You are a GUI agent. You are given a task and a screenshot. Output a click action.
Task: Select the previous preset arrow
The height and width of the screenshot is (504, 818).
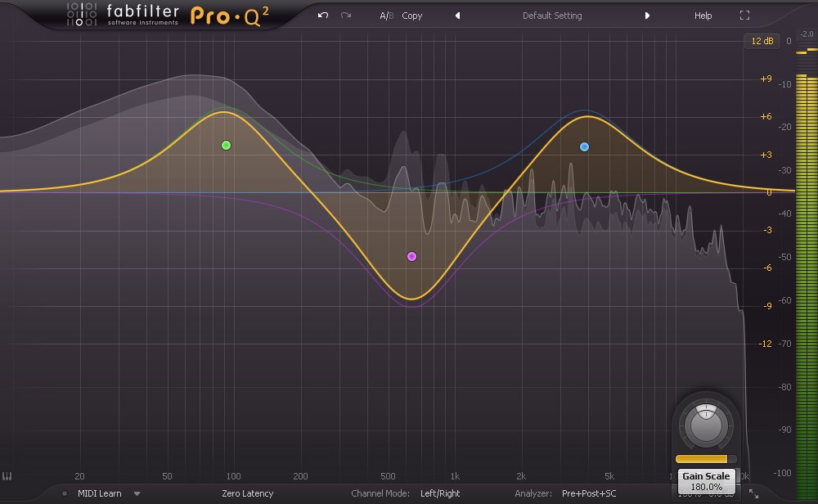[x=457, y=16]
